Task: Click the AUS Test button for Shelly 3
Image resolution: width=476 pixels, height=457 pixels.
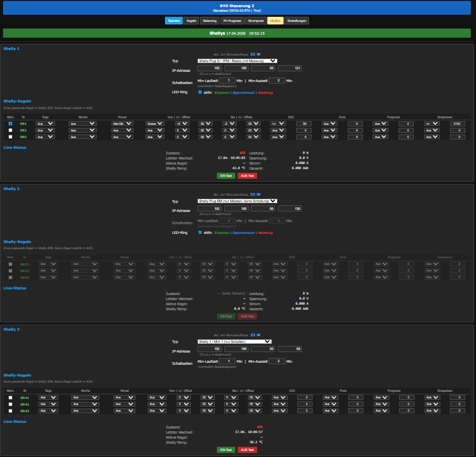Action: (x=247, y=450)
